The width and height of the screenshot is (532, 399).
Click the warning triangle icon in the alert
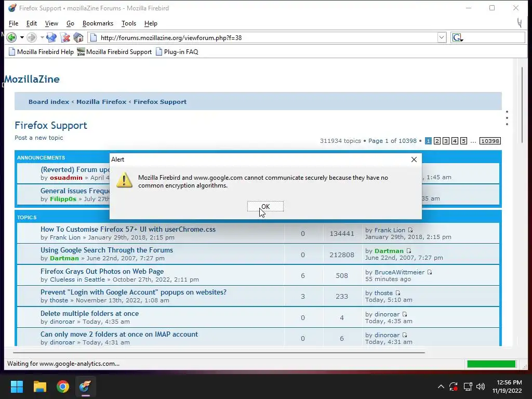[x=124, y=180]
